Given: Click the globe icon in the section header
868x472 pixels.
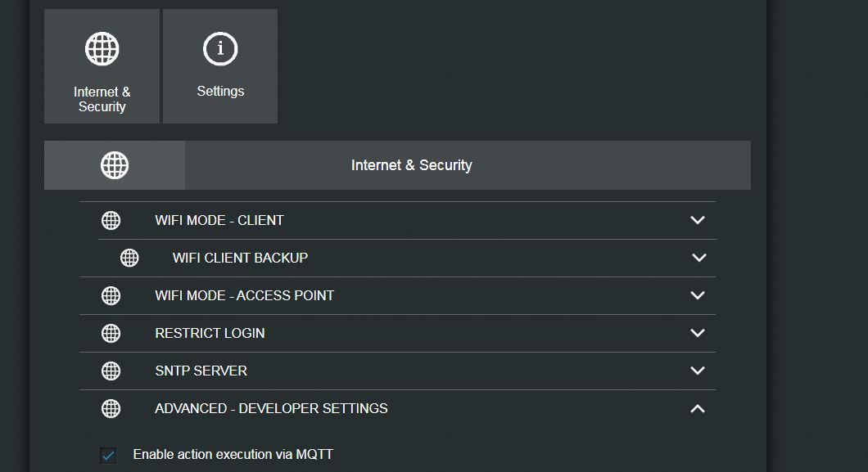Looking at the screenshot, I should (115, 165).
